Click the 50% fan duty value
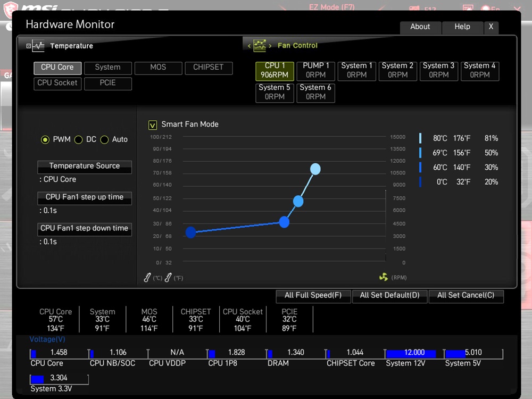Screen dimensions: 532x399 coord(491,153)
